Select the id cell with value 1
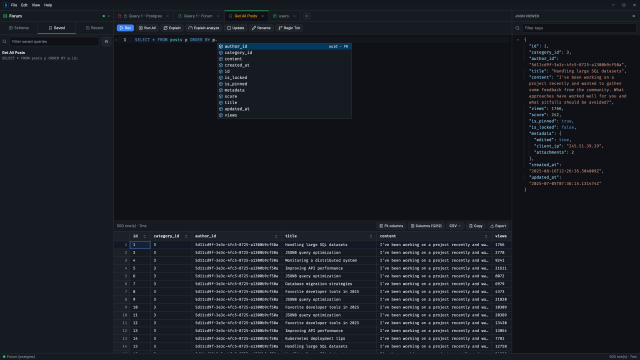This screenshot has height=360, width=640. click(140, 244)
